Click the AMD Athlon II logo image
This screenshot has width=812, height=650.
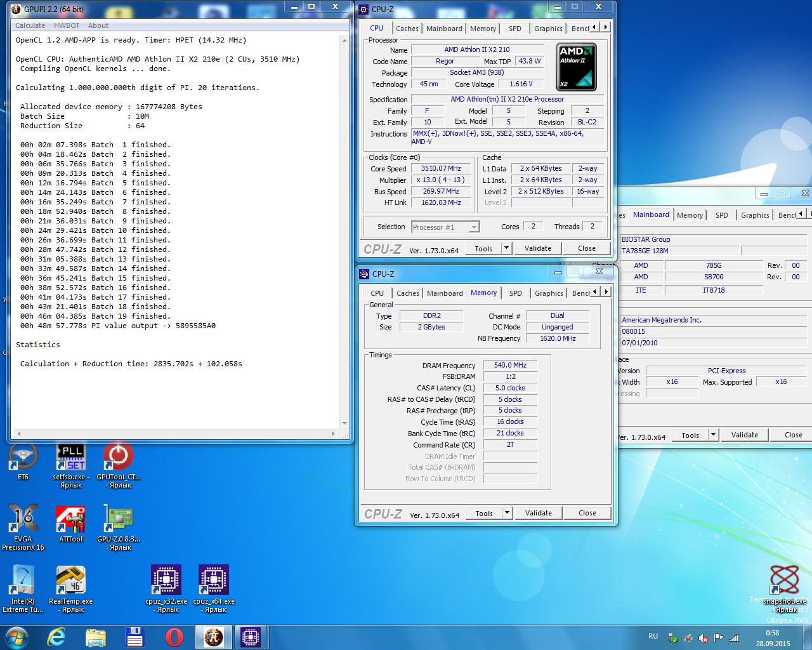click(x=576, y=67)
